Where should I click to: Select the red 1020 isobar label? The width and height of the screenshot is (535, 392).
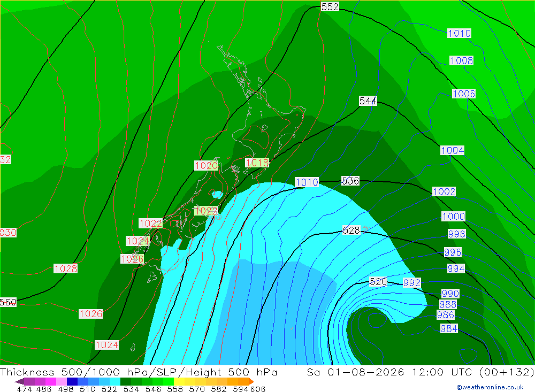[206, 166]
